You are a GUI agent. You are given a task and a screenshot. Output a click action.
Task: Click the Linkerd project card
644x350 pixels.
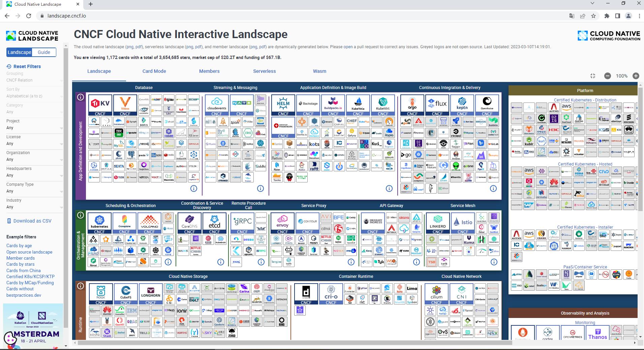coord(438,223)
